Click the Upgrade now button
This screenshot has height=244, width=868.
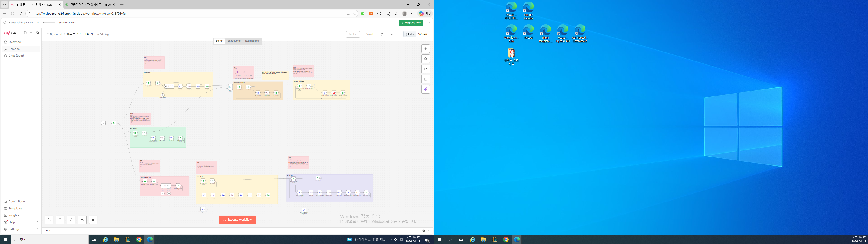411,23
